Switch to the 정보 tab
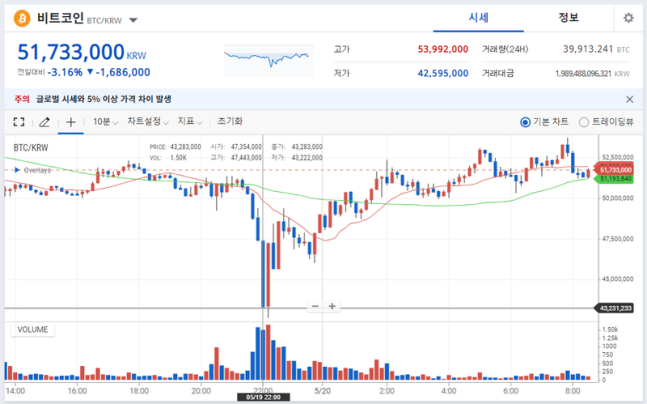The image size is (647, 404). pos(568,18)
